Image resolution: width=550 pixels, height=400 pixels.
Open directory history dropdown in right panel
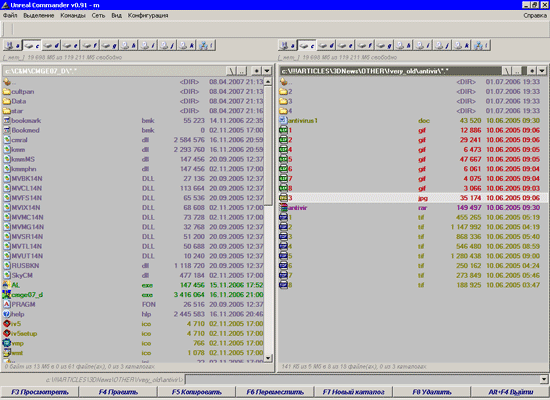(542, 71)
